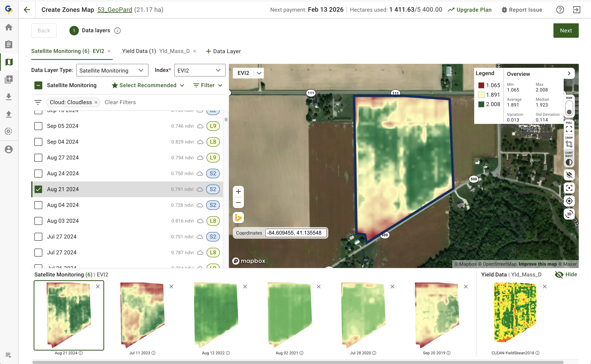Open the map contrast control

point(569,162)
